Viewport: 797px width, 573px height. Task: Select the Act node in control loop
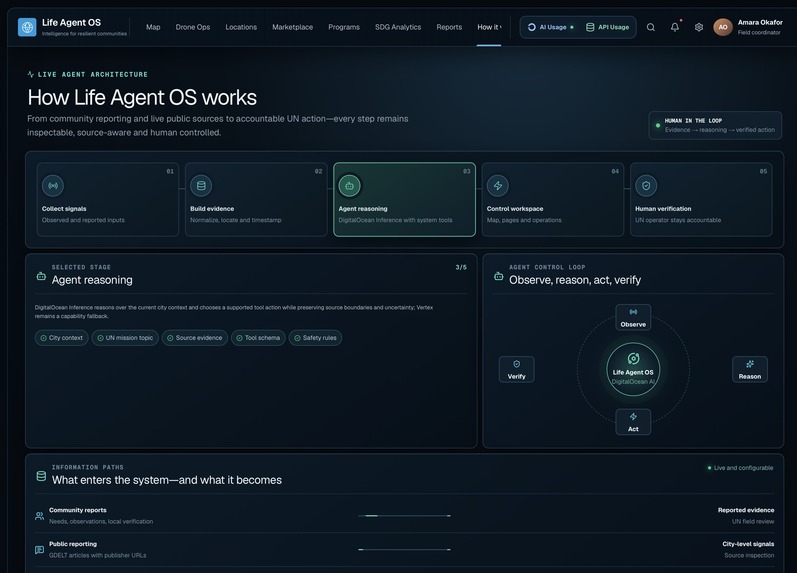[x=633, y=422]
